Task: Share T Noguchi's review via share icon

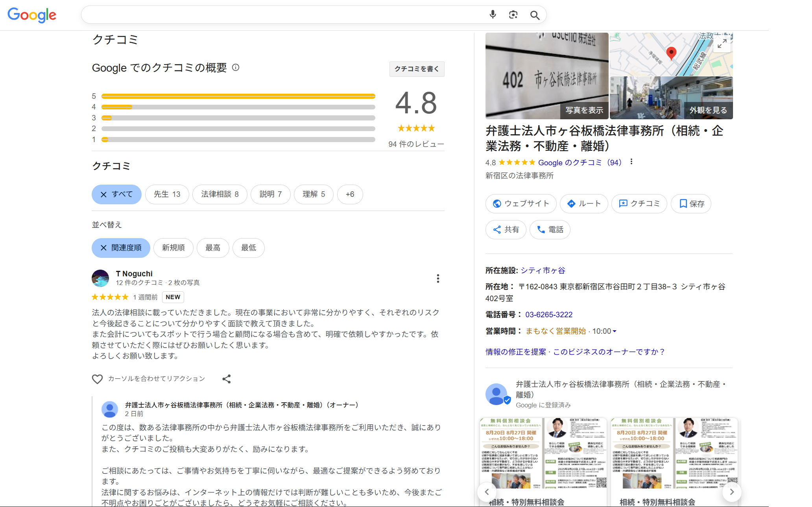Action: point(227,379)
